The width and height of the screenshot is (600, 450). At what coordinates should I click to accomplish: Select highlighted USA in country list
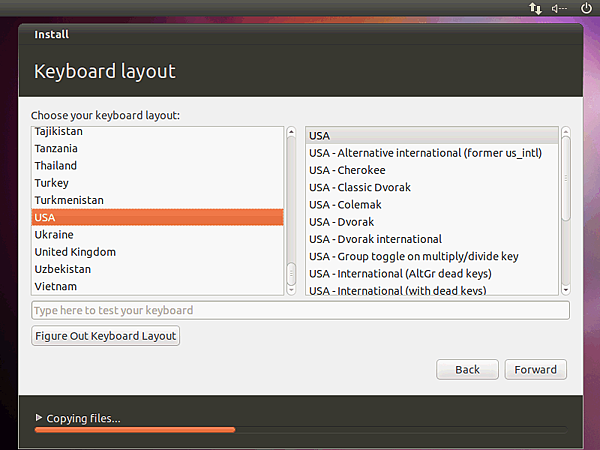coord(157,217)
